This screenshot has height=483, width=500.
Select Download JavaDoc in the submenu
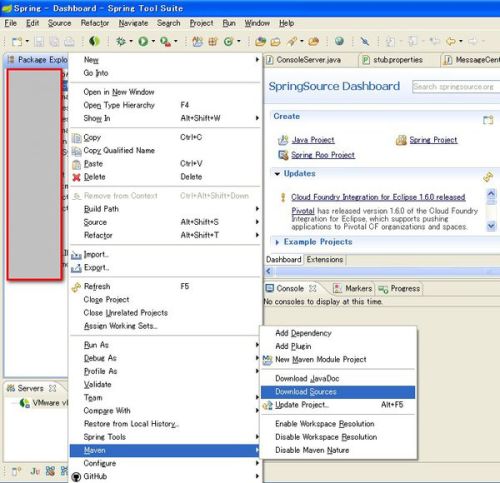pos(338,379)
